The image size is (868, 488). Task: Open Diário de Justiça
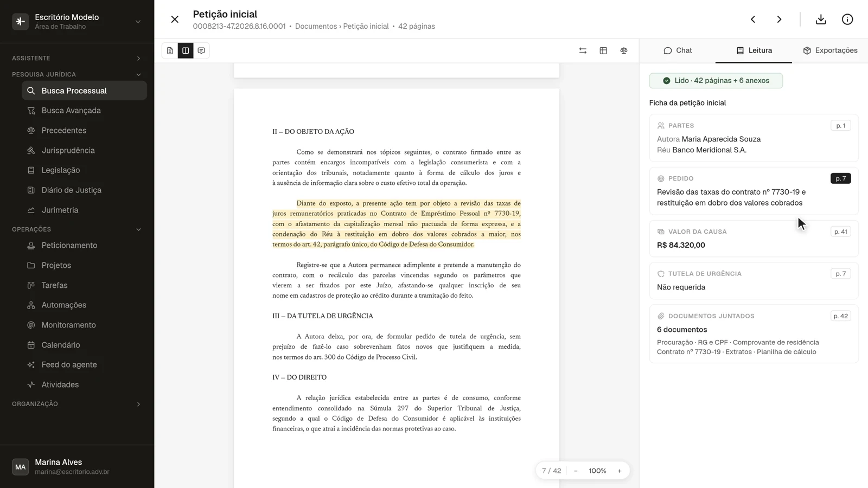click(x=84, y=190)
